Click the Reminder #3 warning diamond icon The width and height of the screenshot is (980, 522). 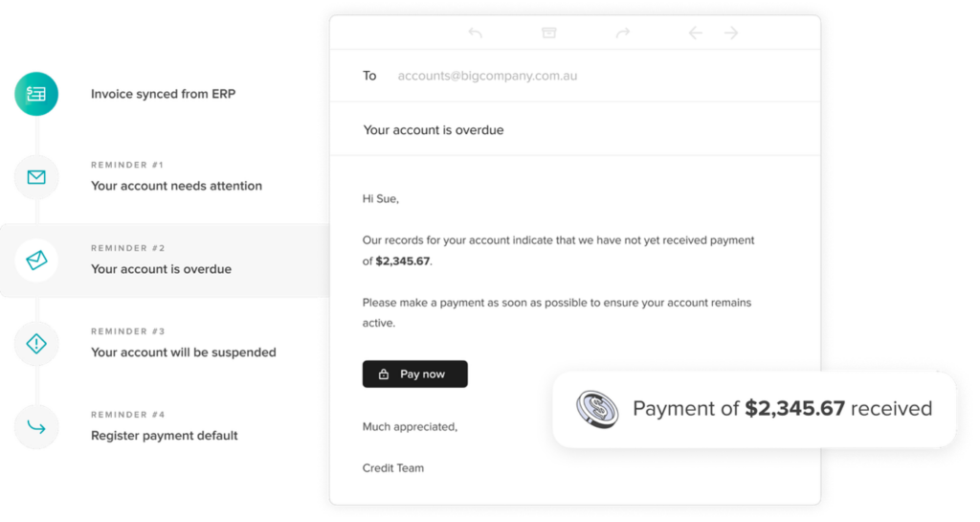click(x=36, y=343)
